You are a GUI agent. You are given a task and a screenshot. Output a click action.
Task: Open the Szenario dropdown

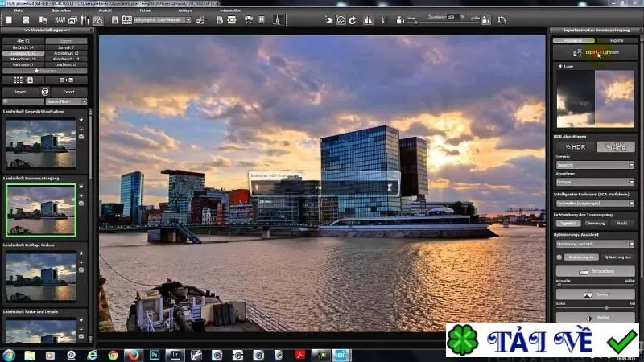coord(595,165)
